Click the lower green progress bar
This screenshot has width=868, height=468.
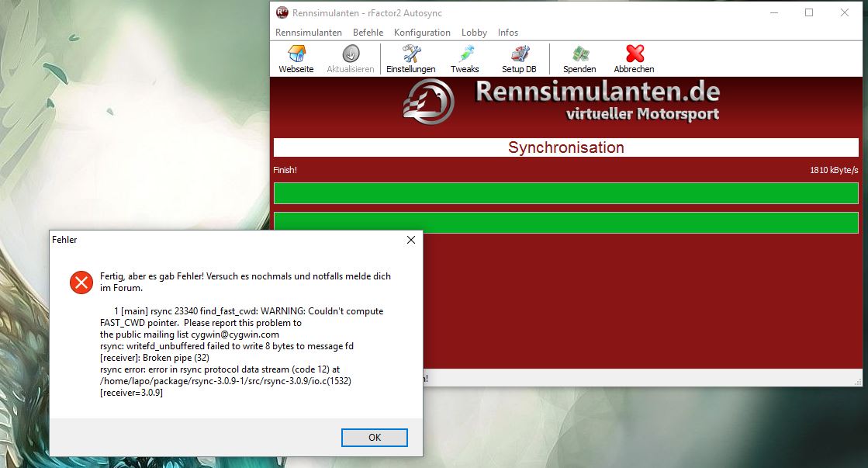[x=565, y=223]
